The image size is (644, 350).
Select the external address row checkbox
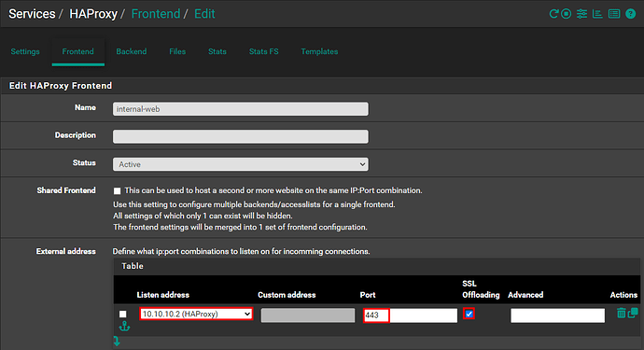click(123, 314)
